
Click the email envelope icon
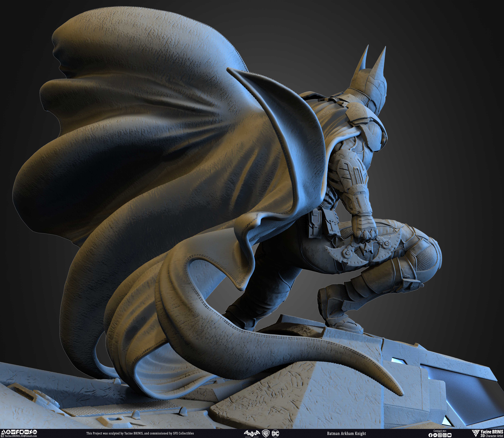[2, 436]
